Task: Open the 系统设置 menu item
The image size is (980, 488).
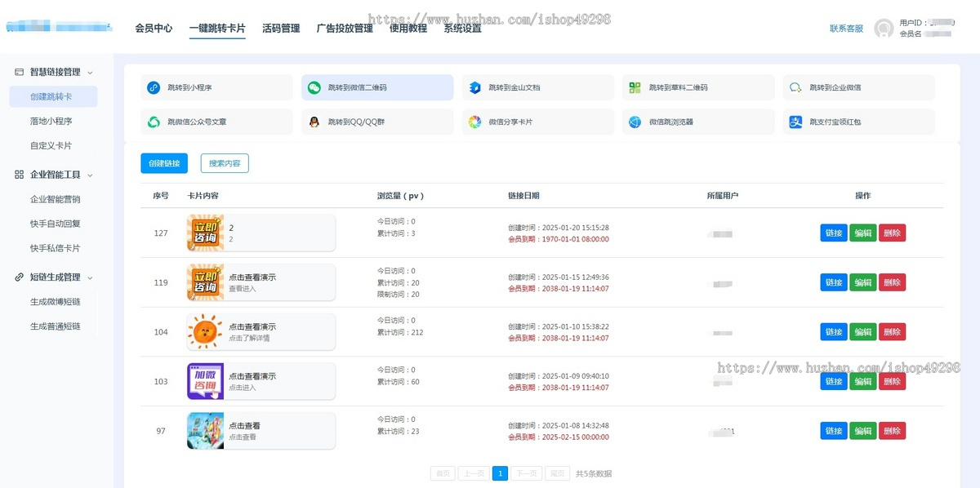Action: (x=461, y=27)
